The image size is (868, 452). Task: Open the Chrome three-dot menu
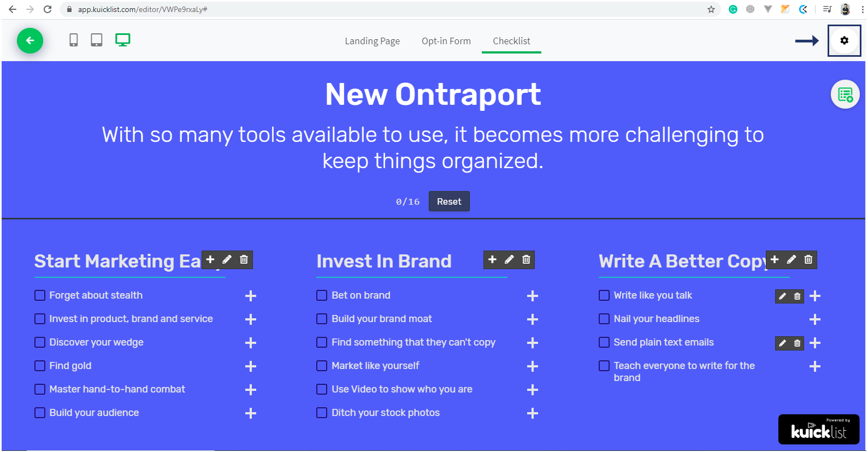coord(861,9)
